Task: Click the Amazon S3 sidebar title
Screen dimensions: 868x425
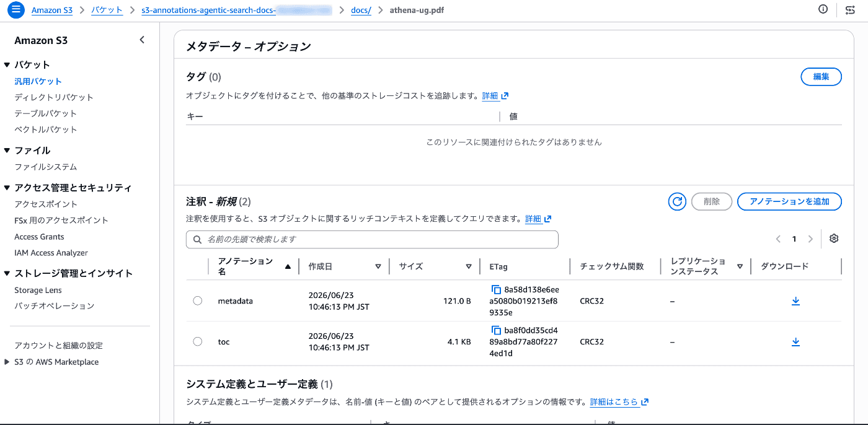Action: tap(41, 40)
